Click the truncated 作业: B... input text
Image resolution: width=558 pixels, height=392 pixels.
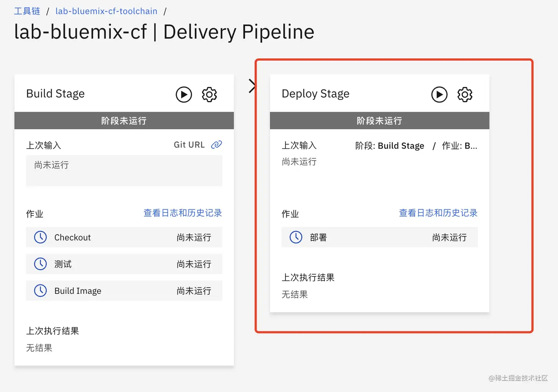tap(459, 146)
